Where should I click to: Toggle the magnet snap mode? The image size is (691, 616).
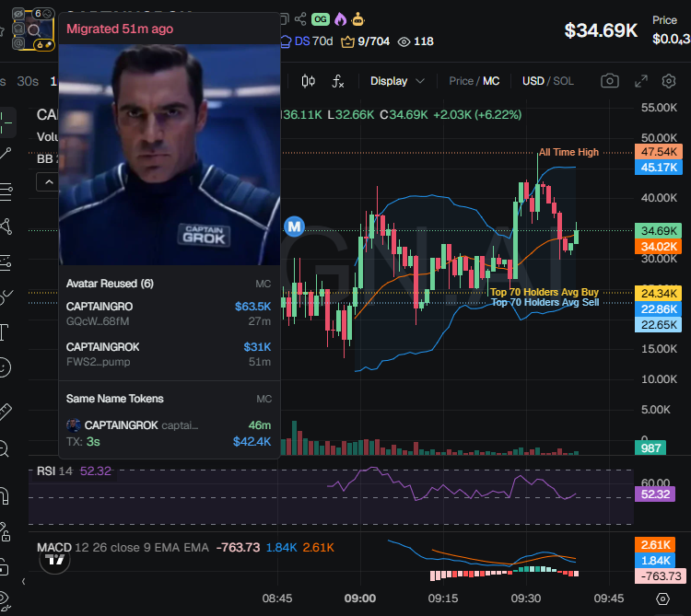pyautogui.click(x=5, y=495)
